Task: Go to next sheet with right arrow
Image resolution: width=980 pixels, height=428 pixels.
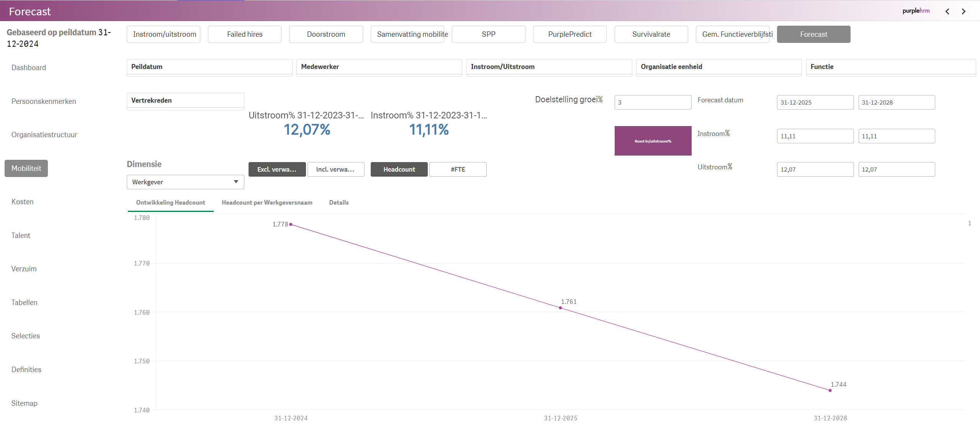Action: pyautogui.click(x=964, y=11)
